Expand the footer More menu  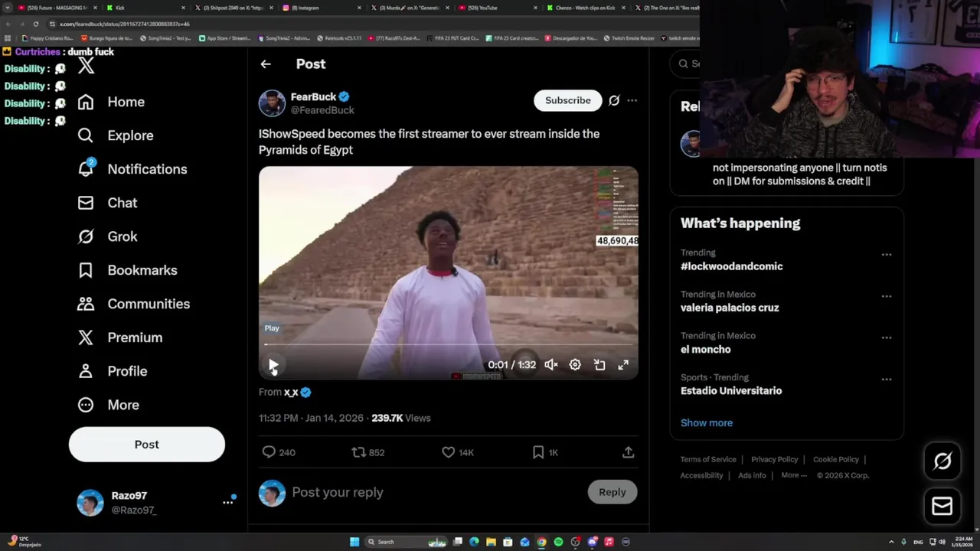pos(794,475)
